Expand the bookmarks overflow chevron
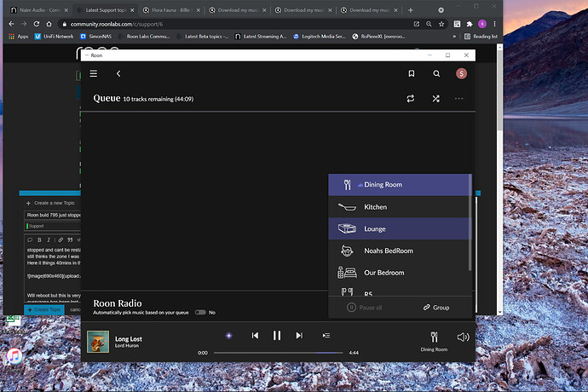The width and height of the screenshot is (588, 392). click(454, 37)
